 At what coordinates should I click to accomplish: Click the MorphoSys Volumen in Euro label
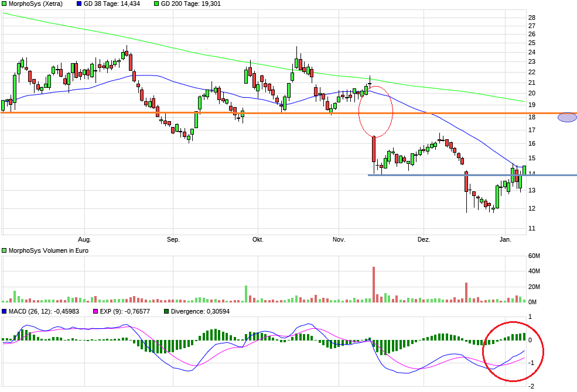[x=49, y=250]
